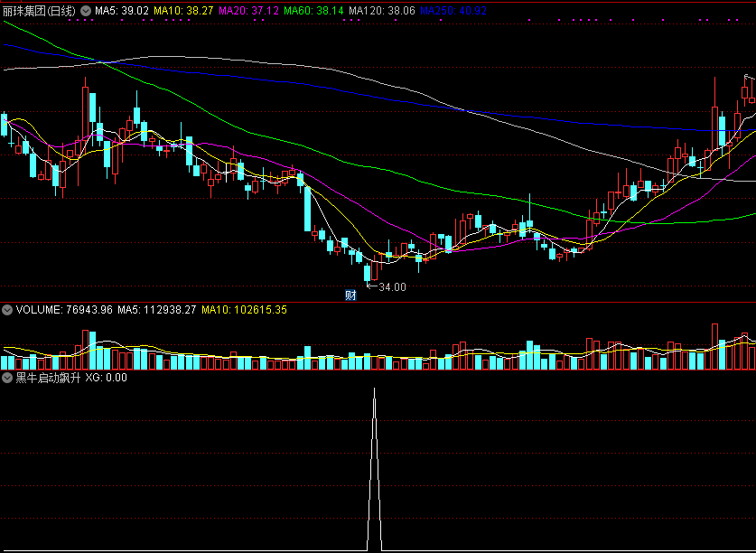Image resolution: width=756 pixels, height=553 pixels.
Task: Click the MA5: 39.02 label
Action: click(x=122, y=11)
